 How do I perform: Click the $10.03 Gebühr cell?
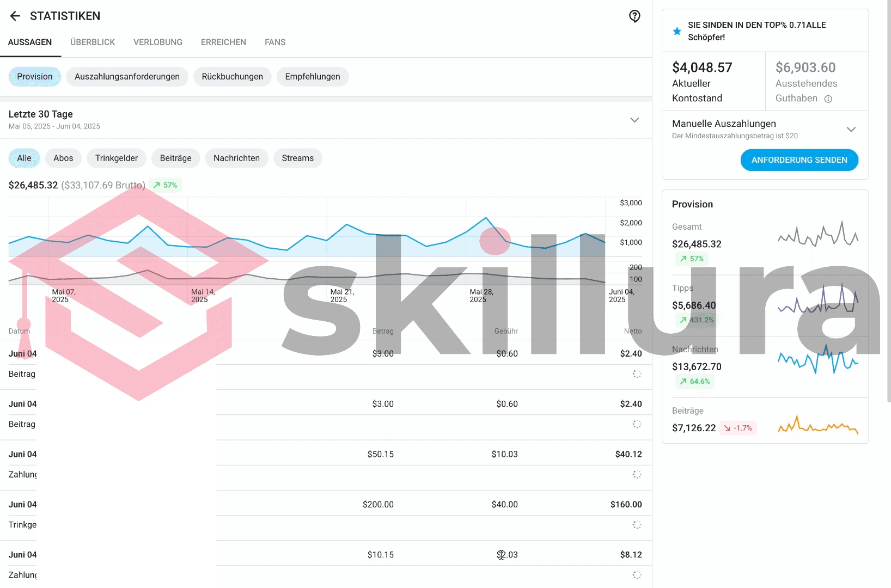tap(504, 454)
